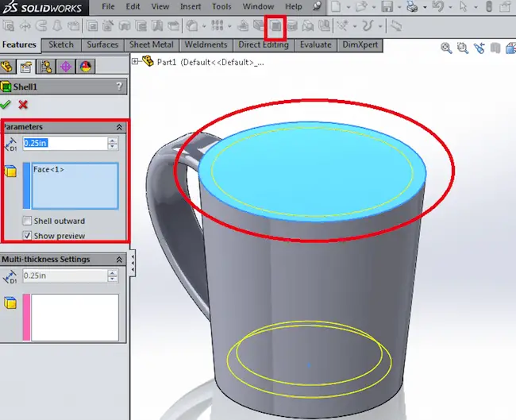
Task: Select the Revolved Cut tool
Action: [125, 25]
